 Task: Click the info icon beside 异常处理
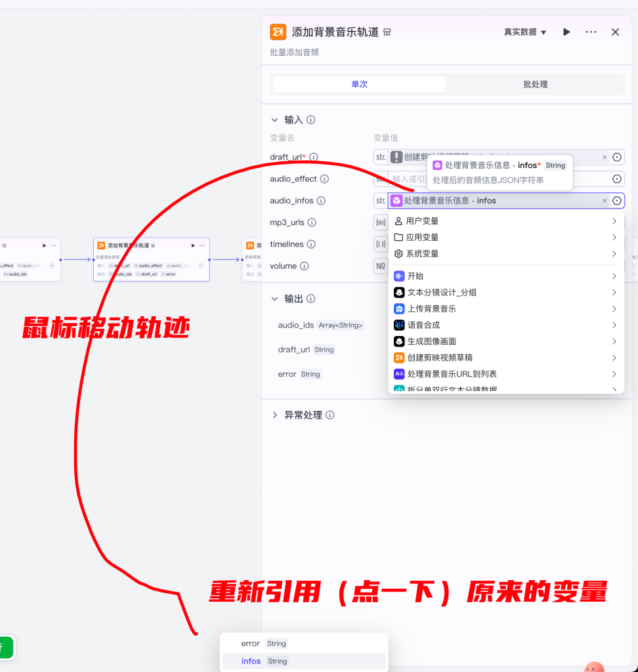(330, 415)
